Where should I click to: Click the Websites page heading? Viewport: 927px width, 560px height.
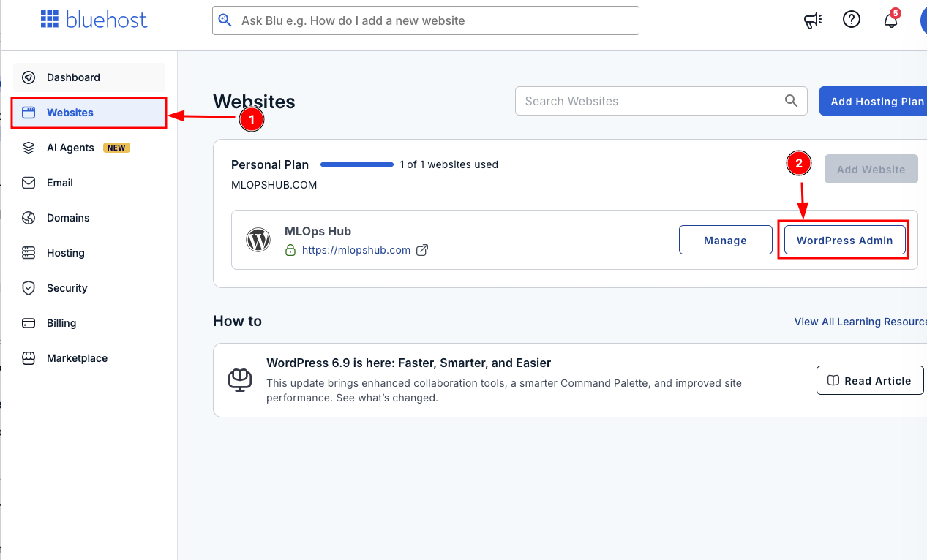coord(254,102)
